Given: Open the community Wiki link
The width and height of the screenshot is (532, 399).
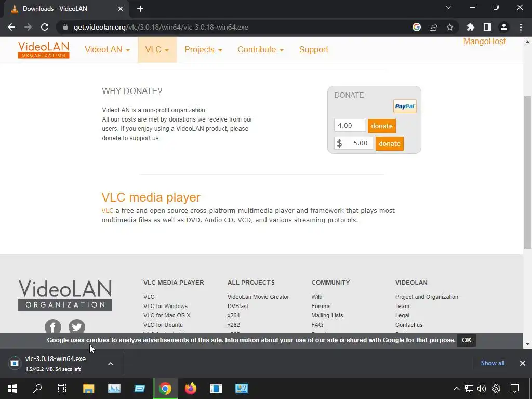Looking at the screenshot, I should pos(316,297).
